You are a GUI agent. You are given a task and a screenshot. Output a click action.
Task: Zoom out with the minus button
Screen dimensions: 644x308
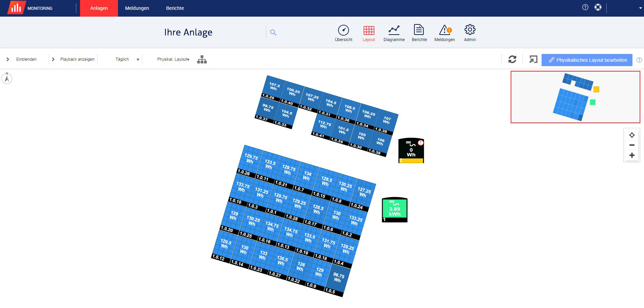[x=632, y=145]
